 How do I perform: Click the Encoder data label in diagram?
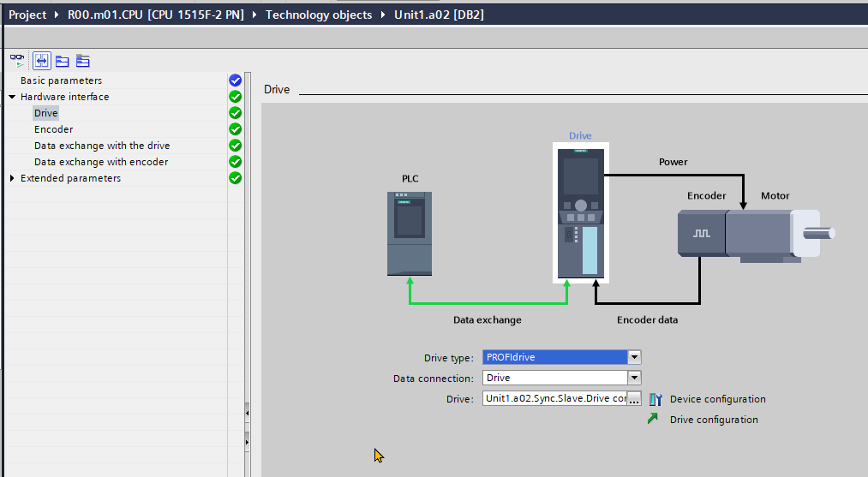647,319
